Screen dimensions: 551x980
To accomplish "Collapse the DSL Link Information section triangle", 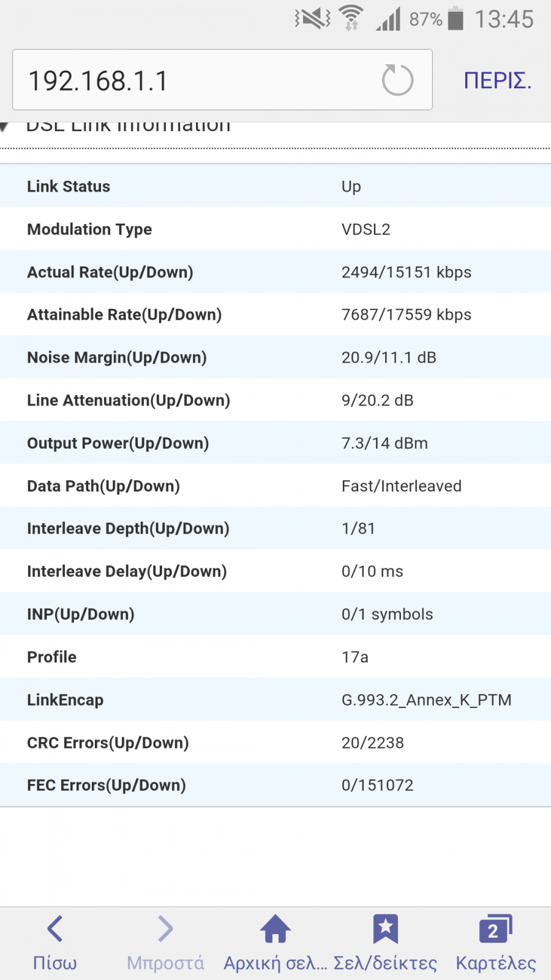I will point(4,127).
